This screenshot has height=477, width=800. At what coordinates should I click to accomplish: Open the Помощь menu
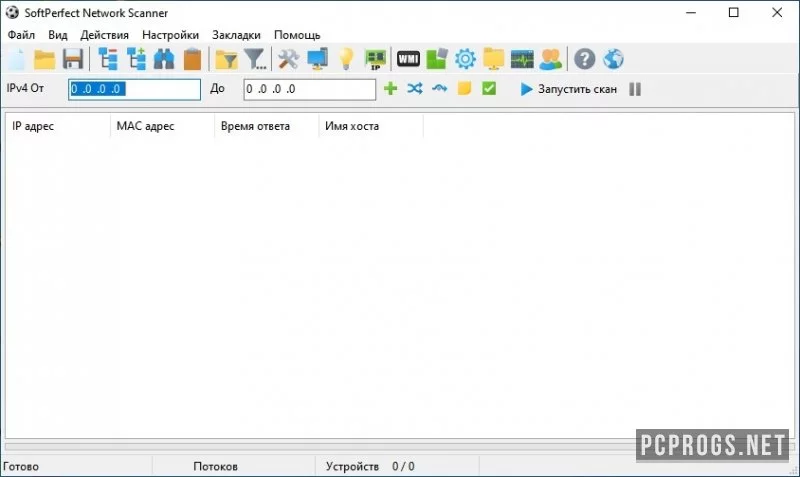click(297, 35)
